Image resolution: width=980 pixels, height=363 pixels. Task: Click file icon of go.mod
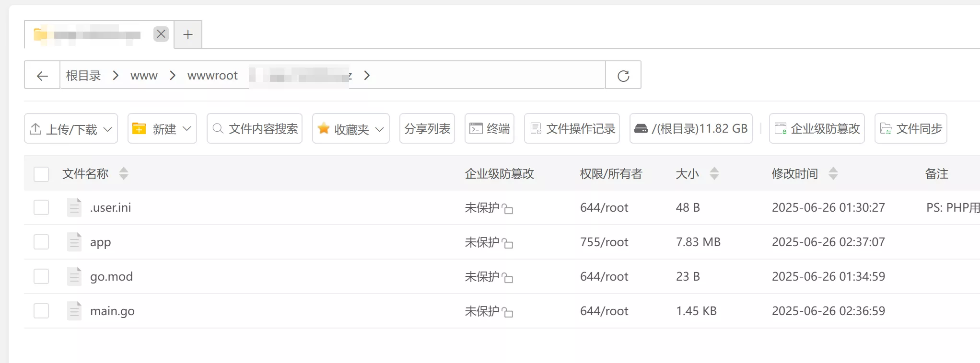click(x=74, y=276)
